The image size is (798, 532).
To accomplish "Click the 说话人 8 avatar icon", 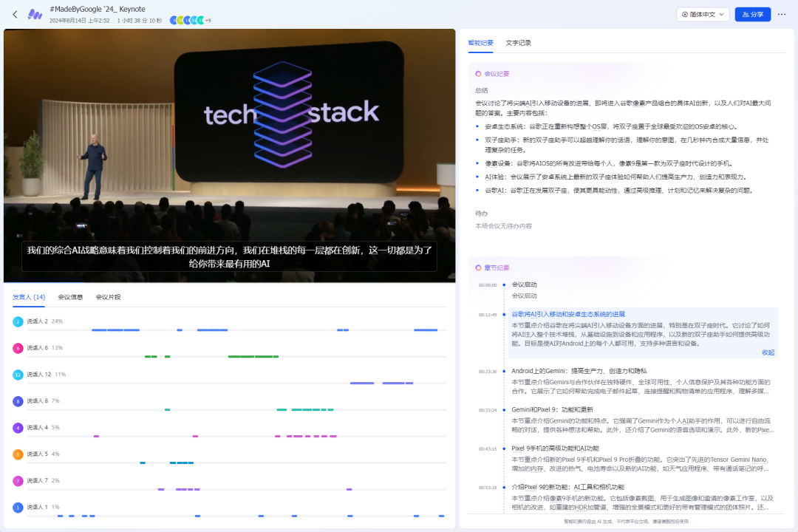I will 18,401.
